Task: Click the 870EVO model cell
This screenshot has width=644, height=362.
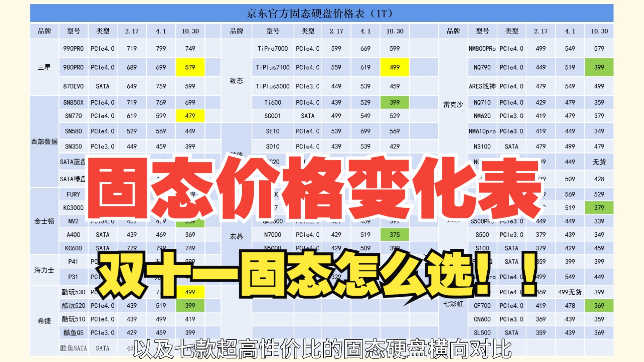Action: [73, 86]
